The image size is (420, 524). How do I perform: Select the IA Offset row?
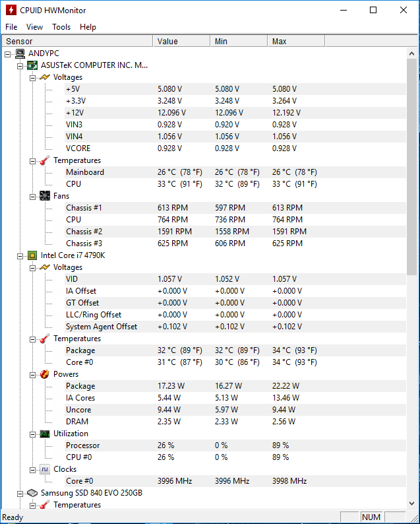(x=235, y=291)
